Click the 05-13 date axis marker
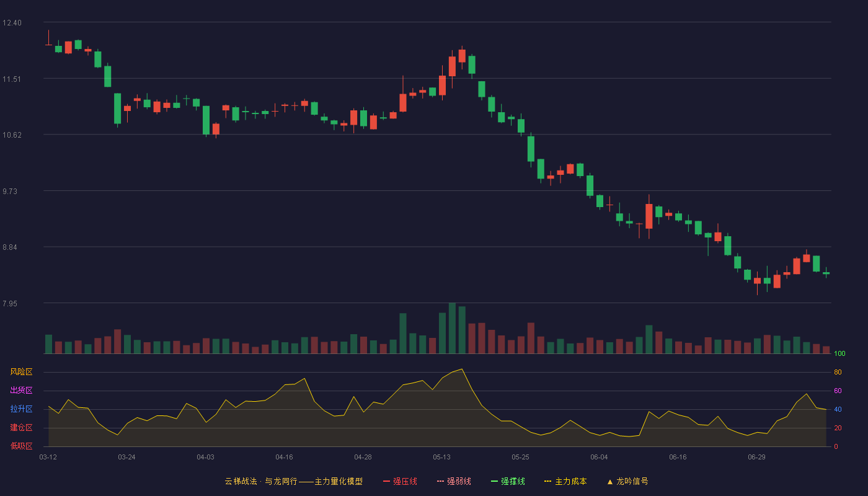Screen dimensions: 868x496 (442, 457)
